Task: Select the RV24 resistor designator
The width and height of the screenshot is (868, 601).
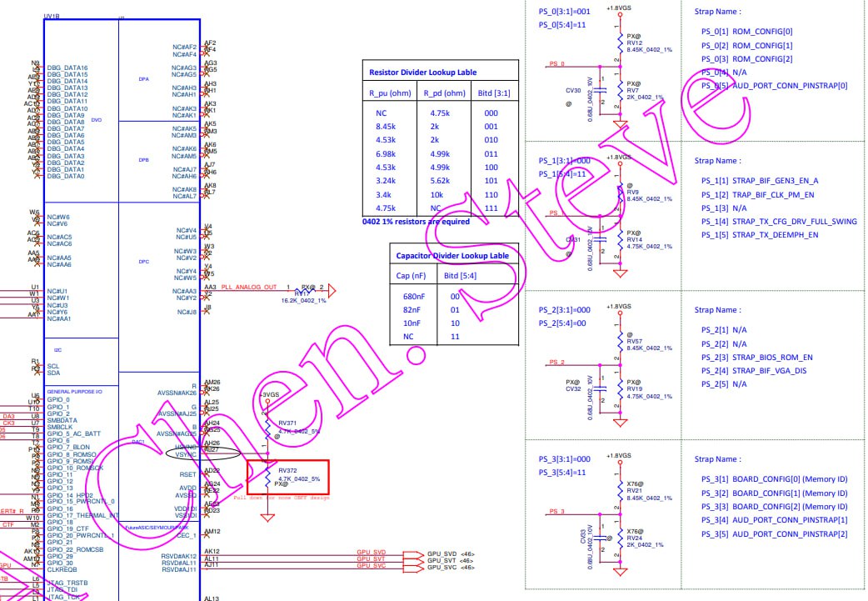Action: (x=635, y=538)
